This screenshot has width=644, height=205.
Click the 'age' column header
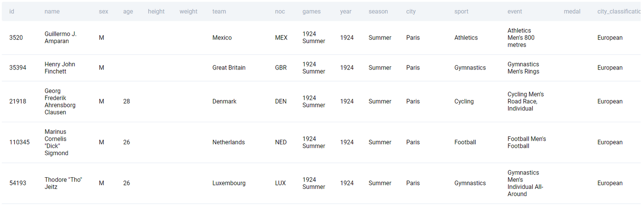click(128, 11)
